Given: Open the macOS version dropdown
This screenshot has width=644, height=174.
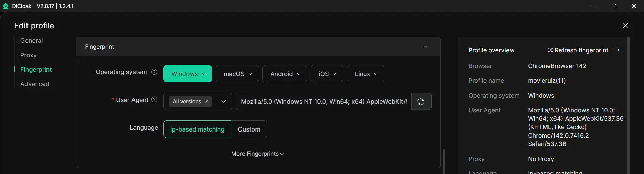Looking at the screenshot, I should 237,74.
